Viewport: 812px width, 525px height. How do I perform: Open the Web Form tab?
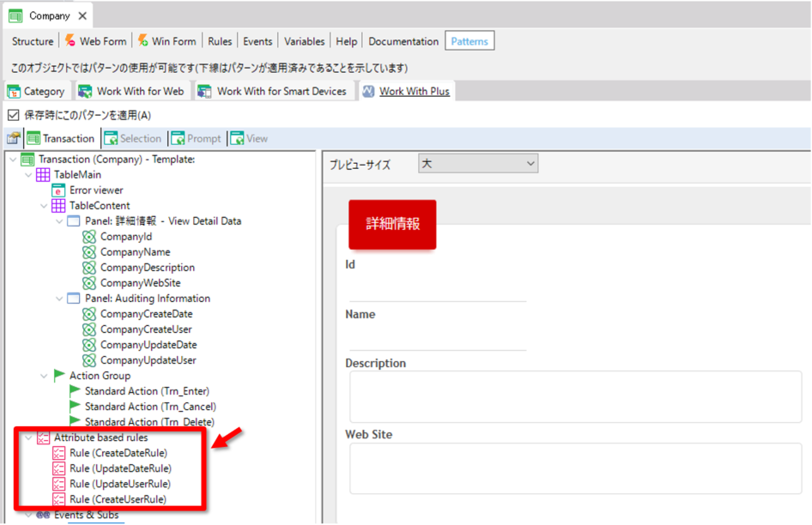[x=96, y=41]
